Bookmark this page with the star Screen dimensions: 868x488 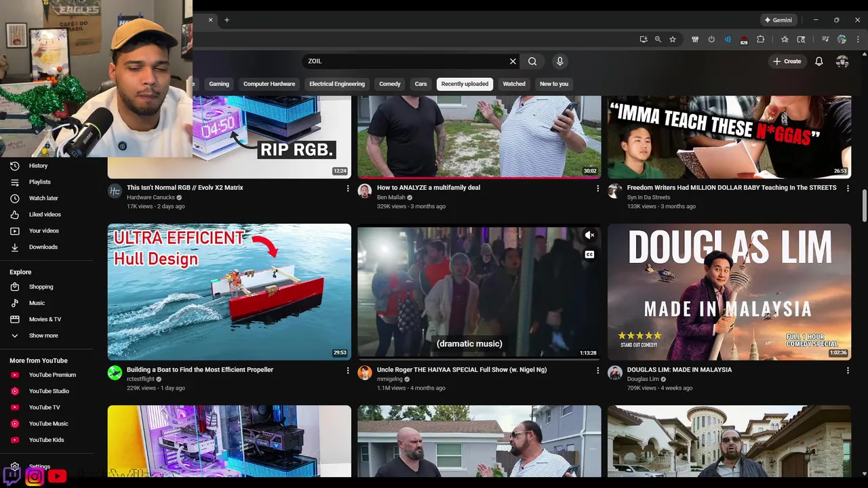coord(673,39)
